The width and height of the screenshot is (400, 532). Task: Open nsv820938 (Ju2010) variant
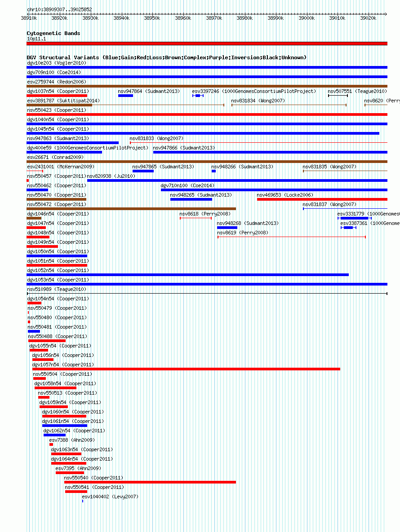(111, 176)
